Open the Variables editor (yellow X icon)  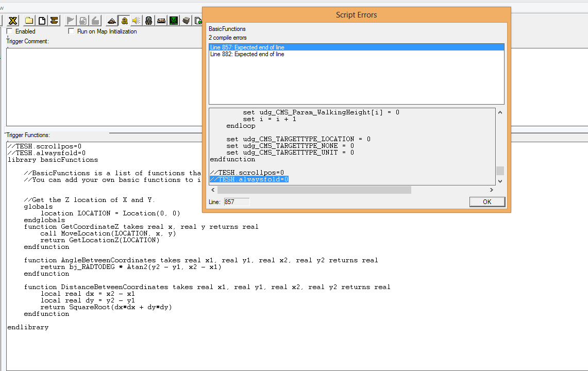[13, 21]
